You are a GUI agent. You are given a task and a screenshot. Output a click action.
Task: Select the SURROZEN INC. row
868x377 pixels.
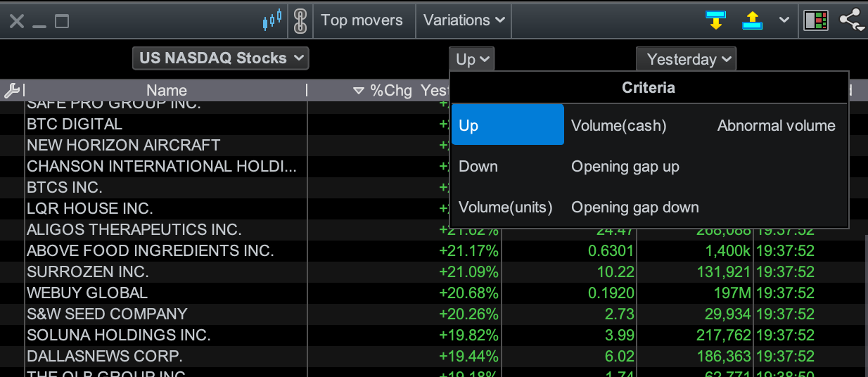click(x=433, y=271)
